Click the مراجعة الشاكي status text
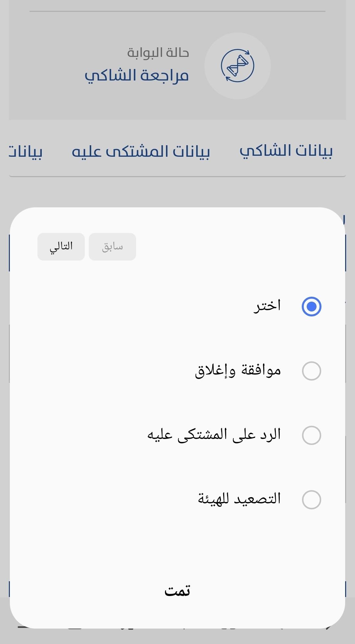The width and height of the screenshot is (355, 644). point(137,76)
